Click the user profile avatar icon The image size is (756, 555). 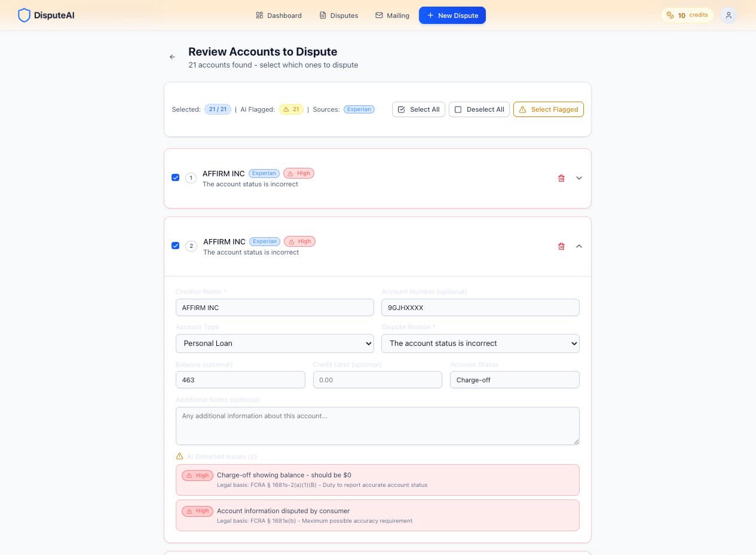coord(729,15)
